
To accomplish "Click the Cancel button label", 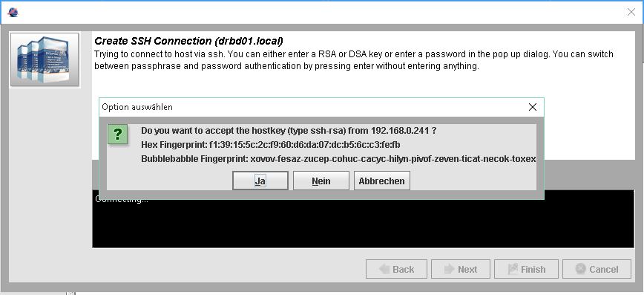I will click(604, 270).
